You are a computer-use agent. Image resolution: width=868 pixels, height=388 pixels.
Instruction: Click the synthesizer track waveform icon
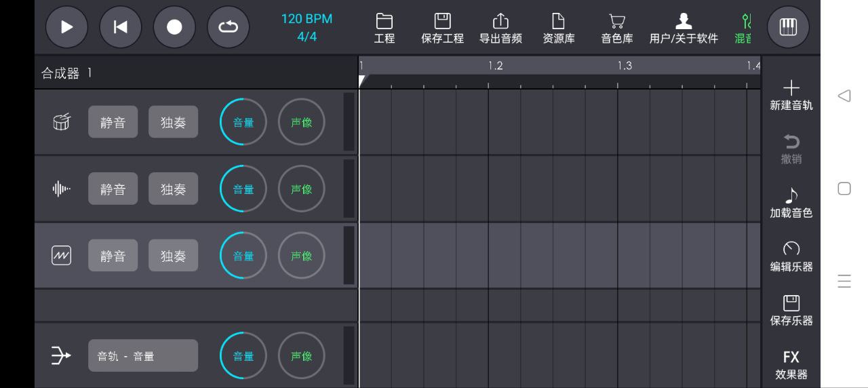click(61, 256)
